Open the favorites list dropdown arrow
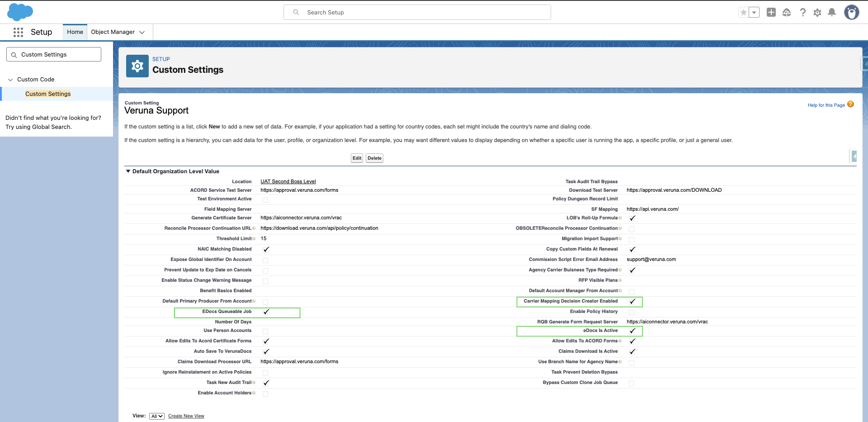868x422 pixels. pyautogui.click(x=754, y=13)
